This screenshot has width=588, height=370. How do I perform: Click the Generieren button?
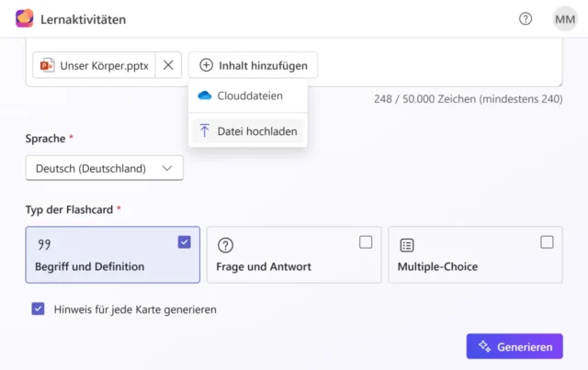pyautogui.click(x=514, y=346)
